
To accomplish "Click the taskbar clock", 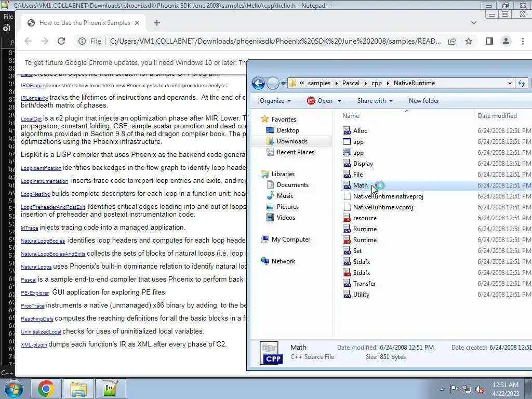I will (505, 389).
